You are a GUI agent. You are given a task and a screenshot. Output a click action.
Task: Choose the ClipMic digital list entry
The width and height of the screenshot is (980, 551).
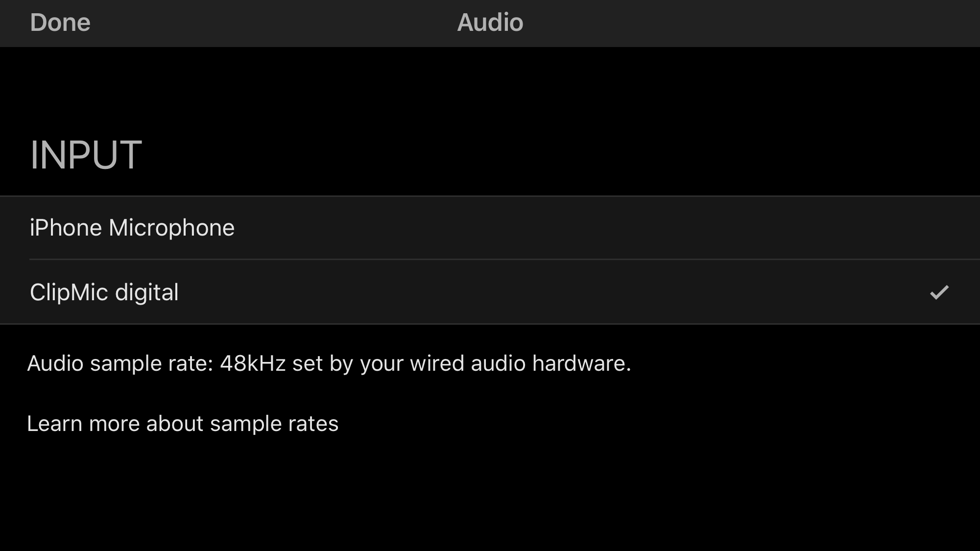point(490,292)
